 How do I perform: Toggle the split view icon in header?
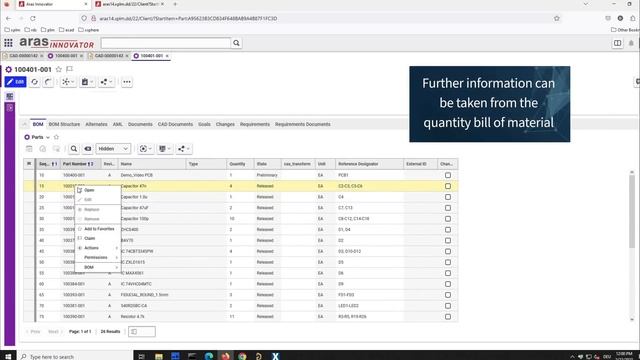tap(617, 43)
